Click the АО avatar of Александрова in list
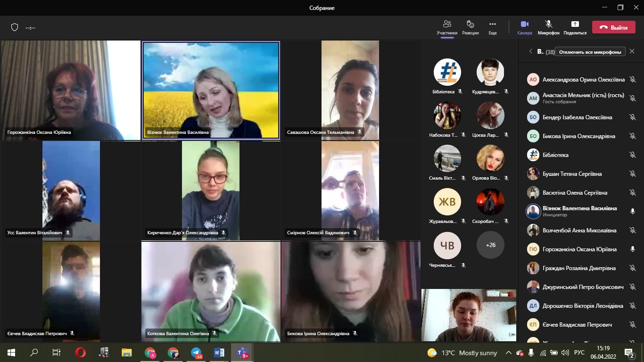Screen dimensions: 644x362 pos(533,80)
